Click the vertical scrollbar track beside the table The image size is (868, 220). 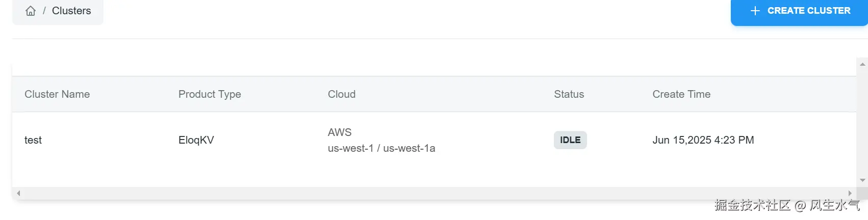coord(862,122)
